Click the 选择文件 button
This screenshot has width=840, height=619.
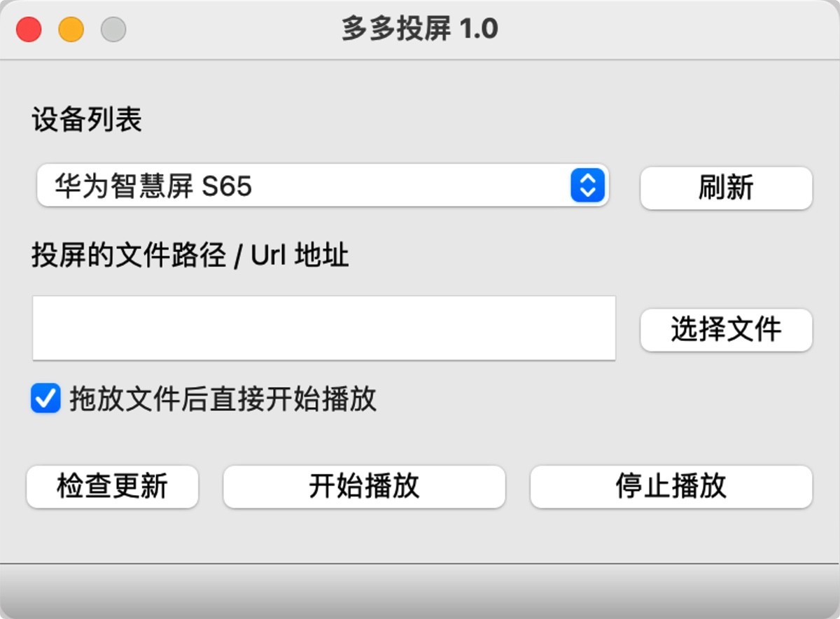point(726,329)
